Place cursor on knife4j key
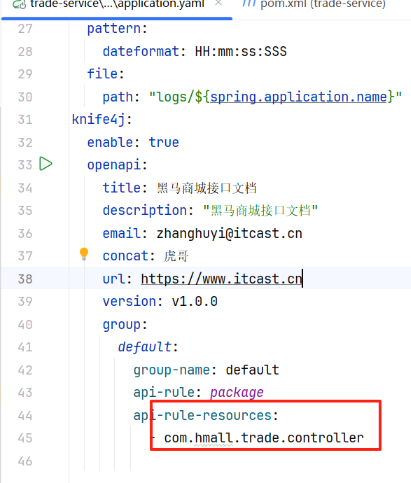 click(x=99, y=119)
